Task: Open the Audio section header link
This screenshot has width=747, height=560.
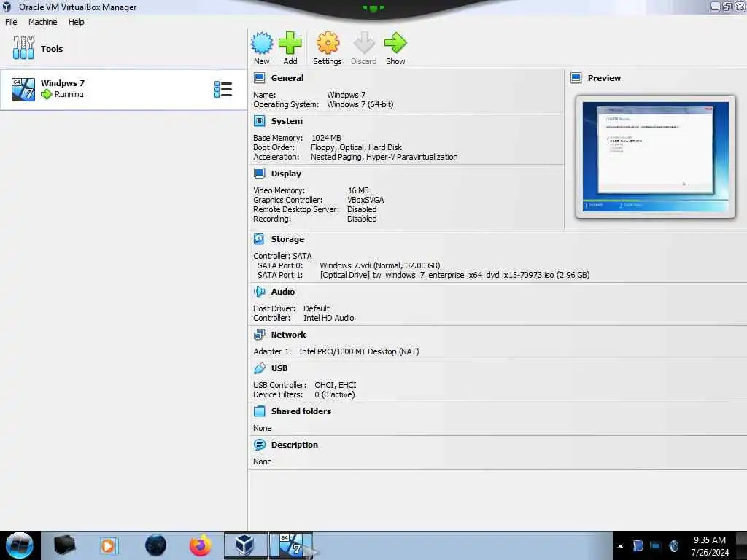Action: tap(283, 292)
